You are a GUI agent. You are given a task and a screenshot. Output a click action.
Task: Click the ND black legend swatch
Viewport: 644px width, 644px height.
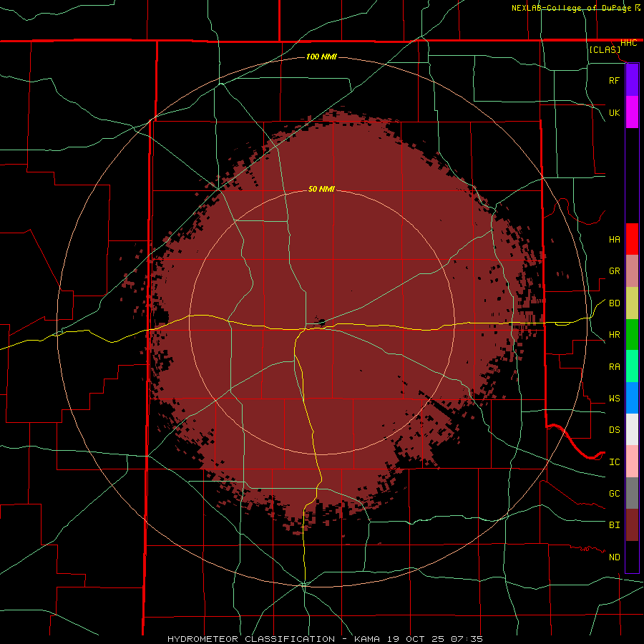point(632,557)
